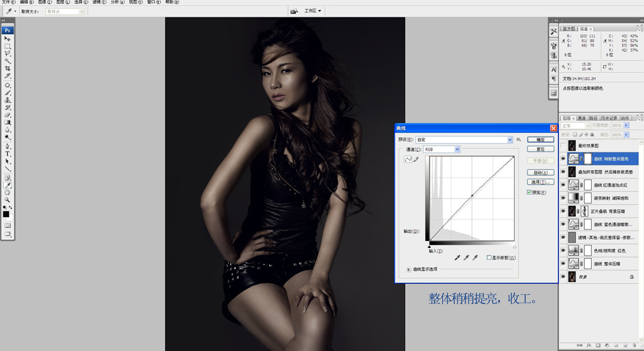Click the 选项 options button

(540, 182)
